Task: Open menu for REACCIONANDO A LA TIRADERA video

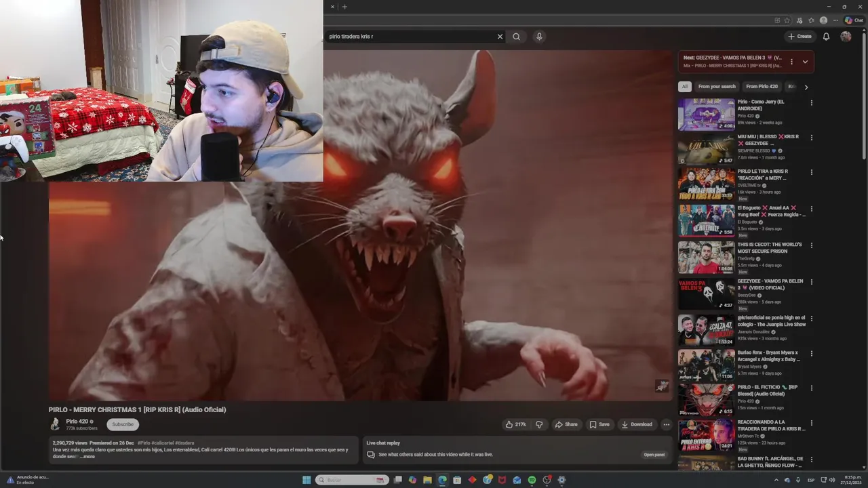Action: 812,423
